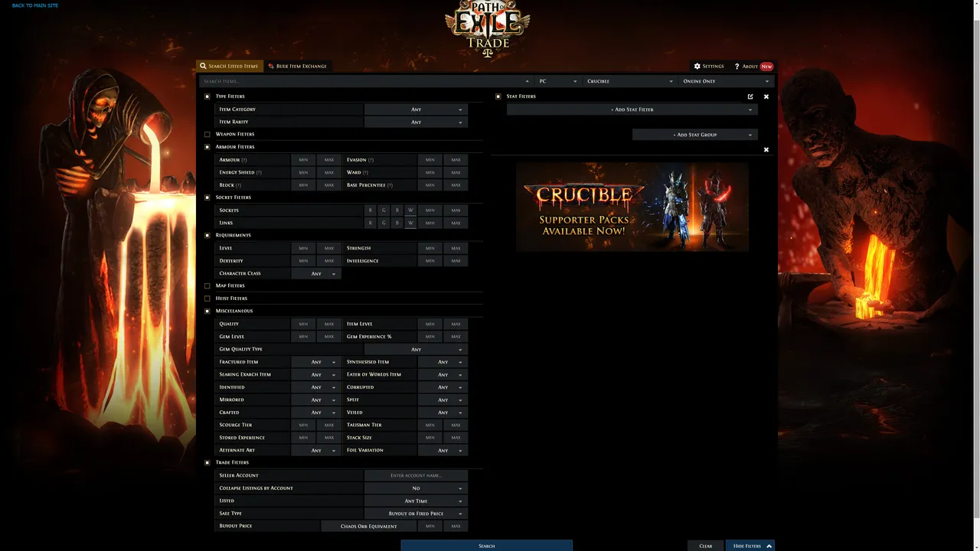Viewport: 980px width, 551px height.
Task: Open the Corrupted dropdown
Action: click(x=443, y=387)
